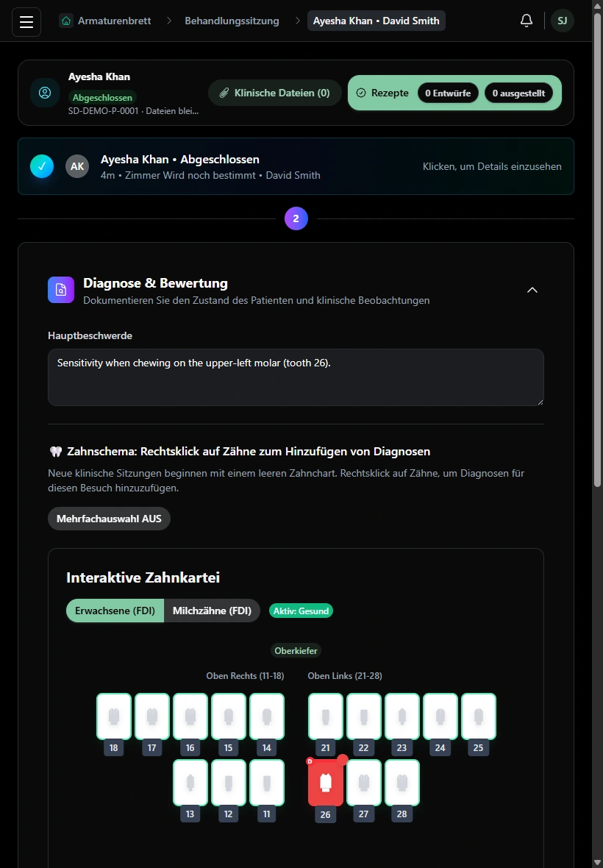603x868 pixels.
Task: Click the page vertical scrollbar
Action: [597, 249]
